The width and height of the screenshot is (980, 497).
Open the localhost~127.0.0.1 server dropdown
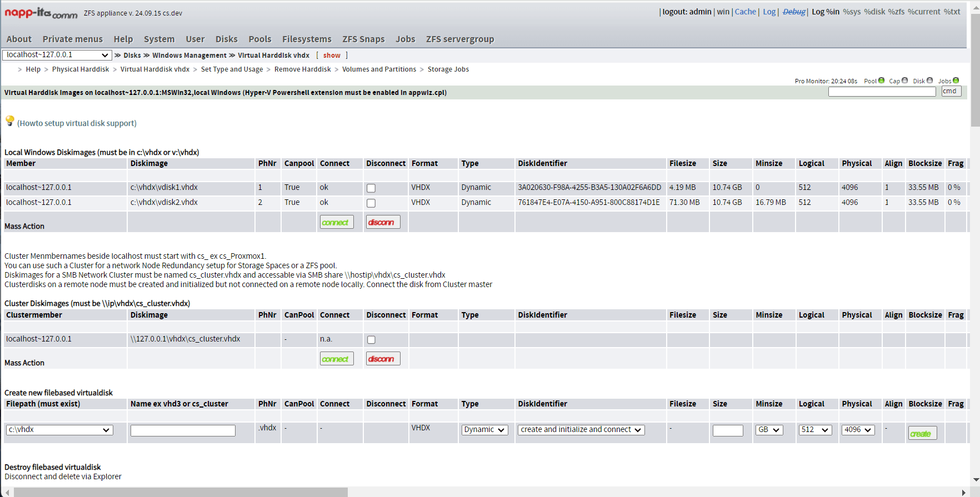pos(57,55)
